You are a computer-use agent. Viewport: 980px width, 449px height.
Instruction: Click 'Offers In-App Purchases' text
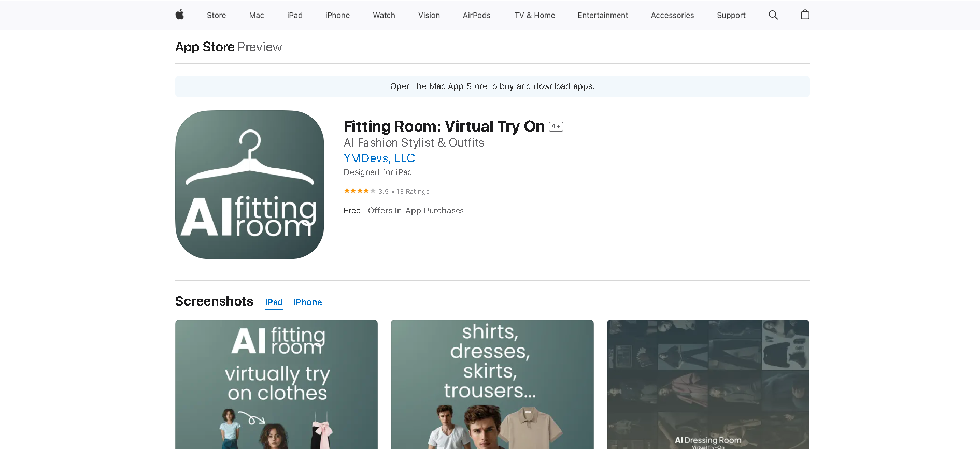pos(416,211)
